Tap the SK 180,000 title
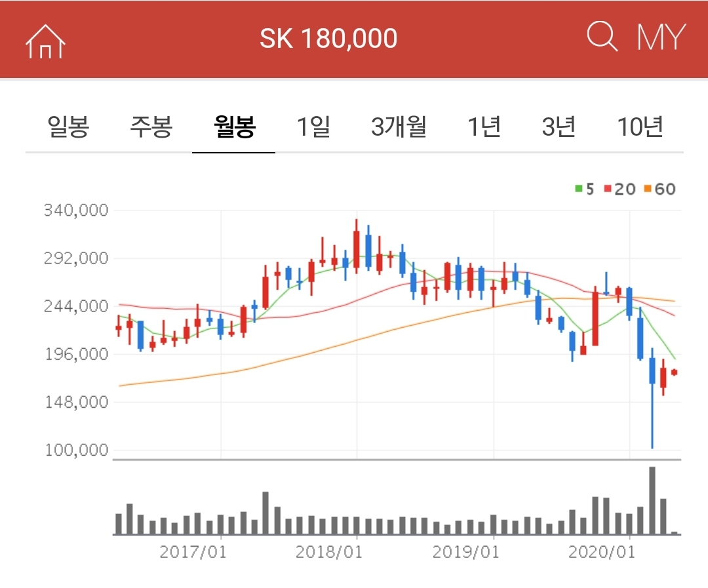Image resolution: width=708 pixels, height=588 pixels. (328, 39)
